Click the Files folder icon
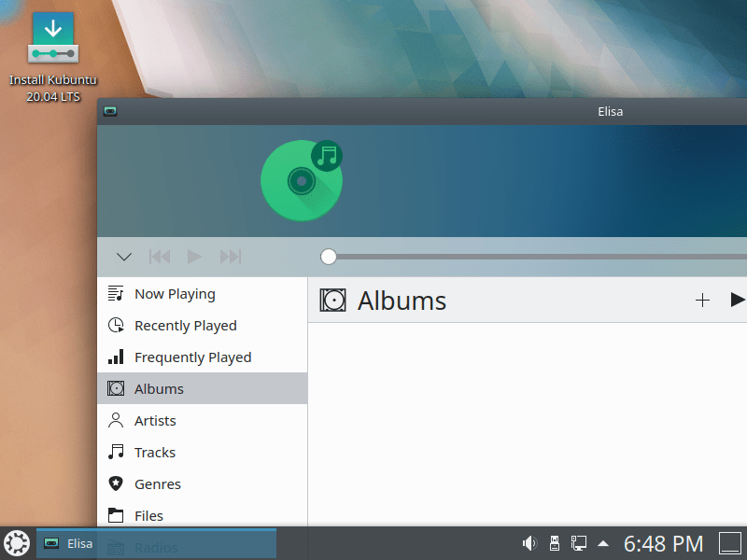The width and height of the screenshot is (747, 560). (116, 515)
